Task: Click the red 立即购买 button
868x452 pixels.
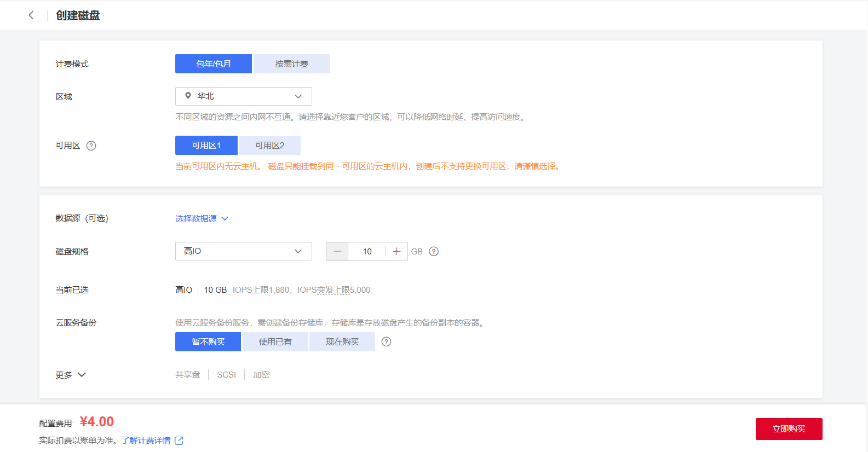Action: tap(789, 429)
